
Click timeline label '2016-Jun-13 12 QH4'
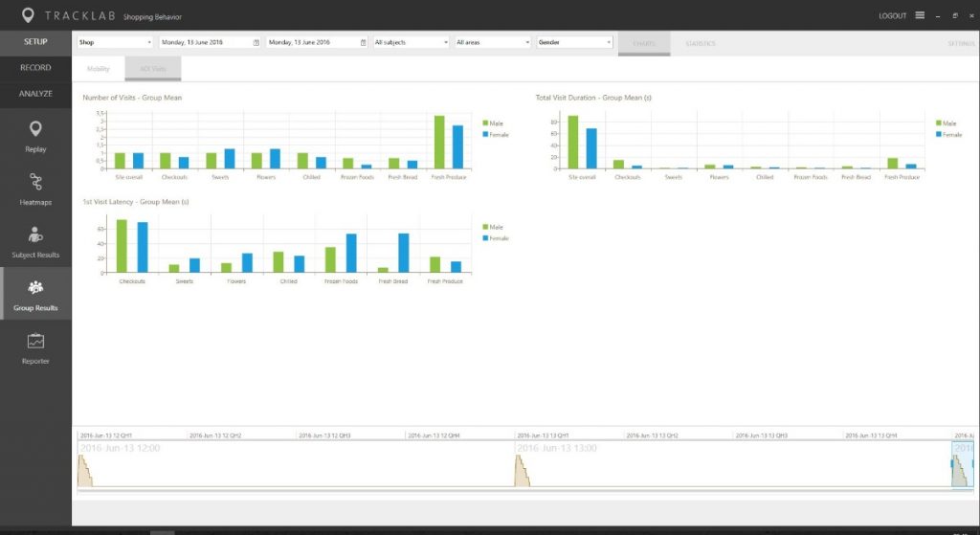click(434, 435)
